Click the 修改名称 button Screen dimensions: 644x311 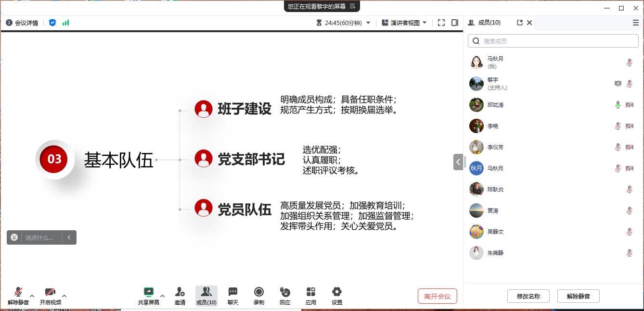[528, 296]
